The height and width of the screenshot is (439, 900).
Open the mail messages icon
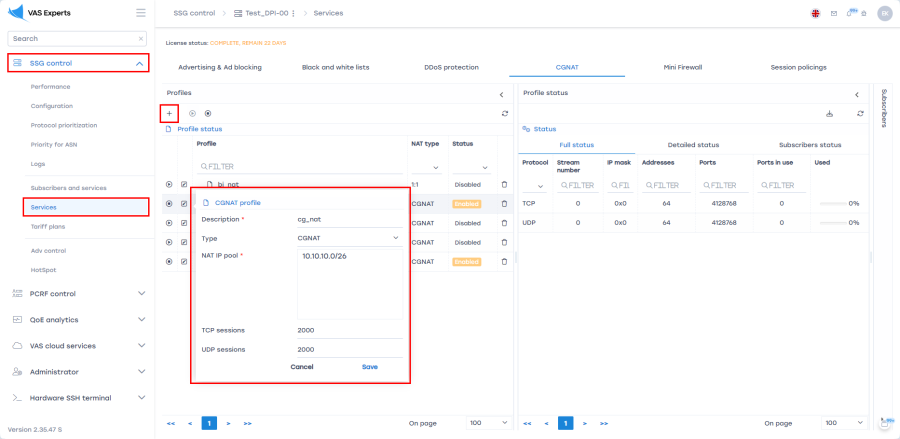(834, 13)
